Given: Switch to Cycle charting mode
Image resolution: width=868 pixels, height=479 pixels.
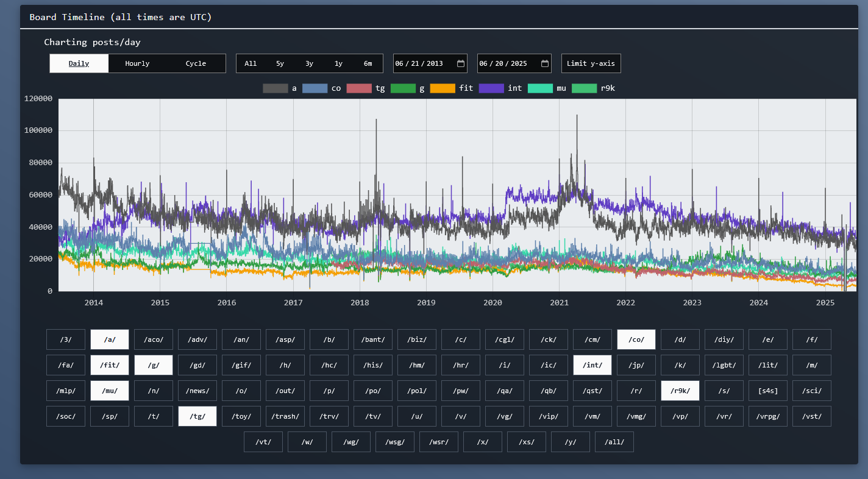Looking at the screenshot, I should tap(196, 63).
